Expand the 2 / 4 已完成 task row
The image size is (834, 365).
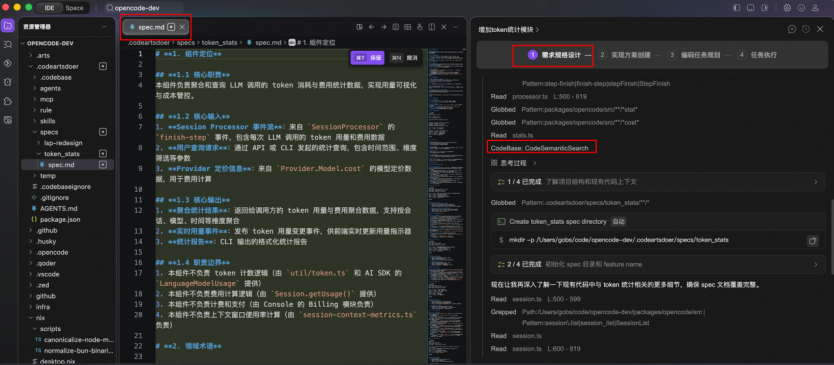pyautogui.click(x=658, y=264)
